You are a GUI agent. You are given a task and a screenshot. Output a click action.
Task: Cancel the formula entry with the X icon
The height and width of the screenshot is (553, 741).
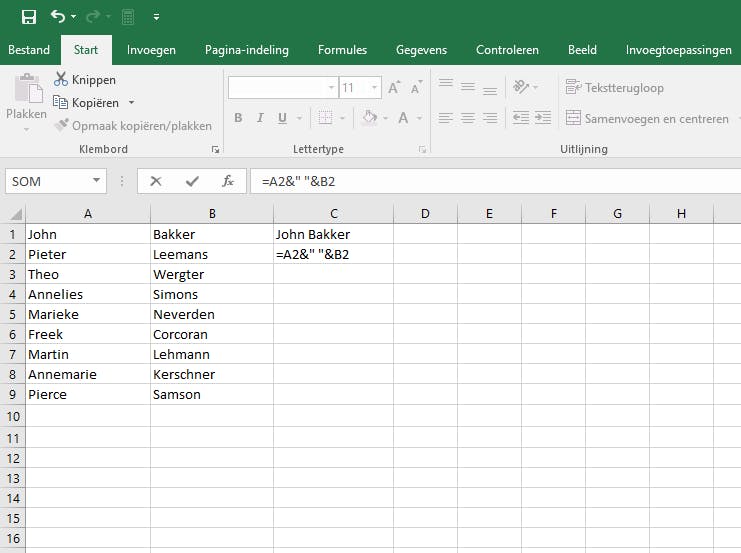click(155, 181)
